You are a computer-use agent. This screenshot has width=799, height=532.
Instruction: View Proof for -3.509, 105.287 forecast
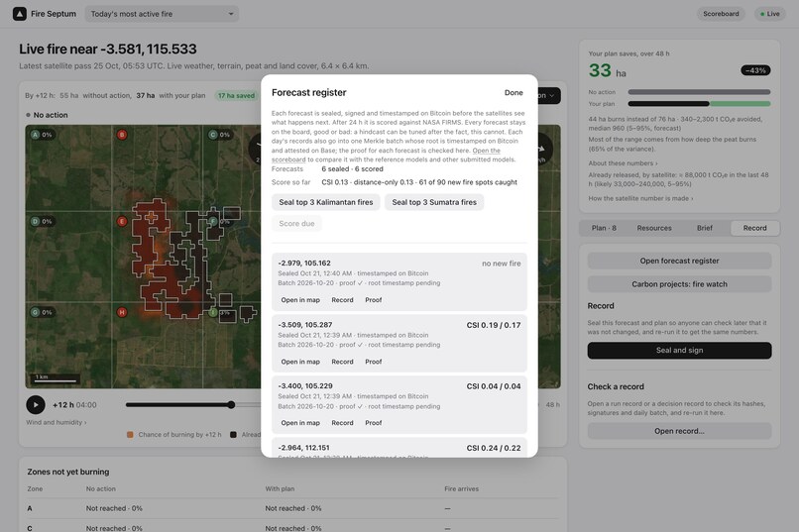[373, 362]
